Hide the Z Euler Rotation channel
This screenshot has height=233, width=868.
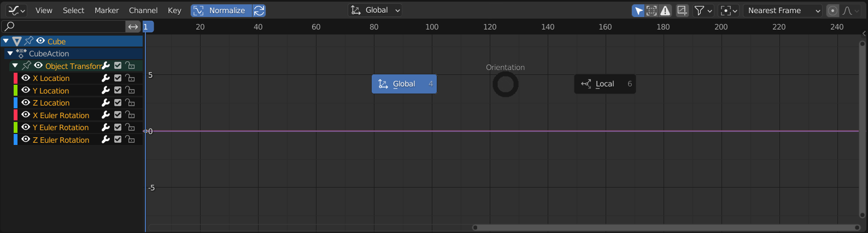[x=26, y=139]
